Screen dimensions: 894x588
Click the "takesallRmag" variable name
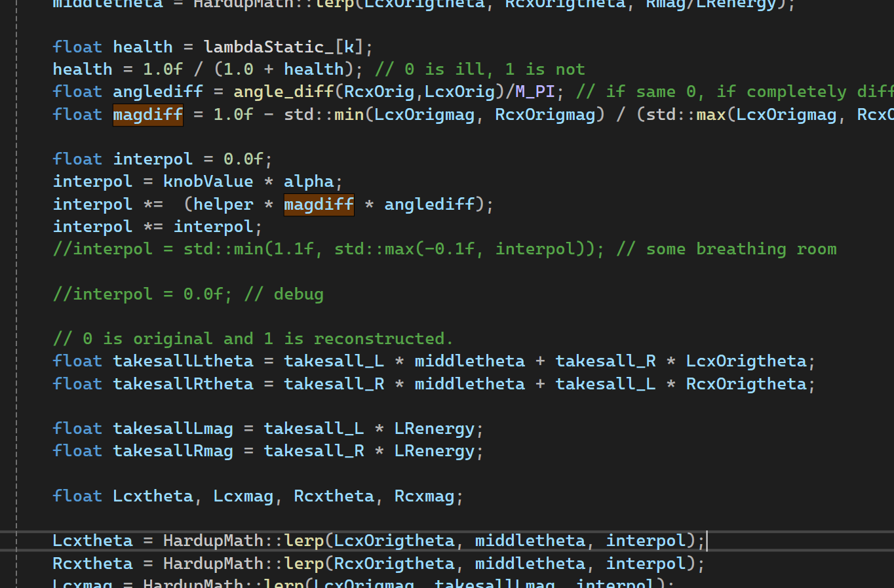[x=173, y=451]
